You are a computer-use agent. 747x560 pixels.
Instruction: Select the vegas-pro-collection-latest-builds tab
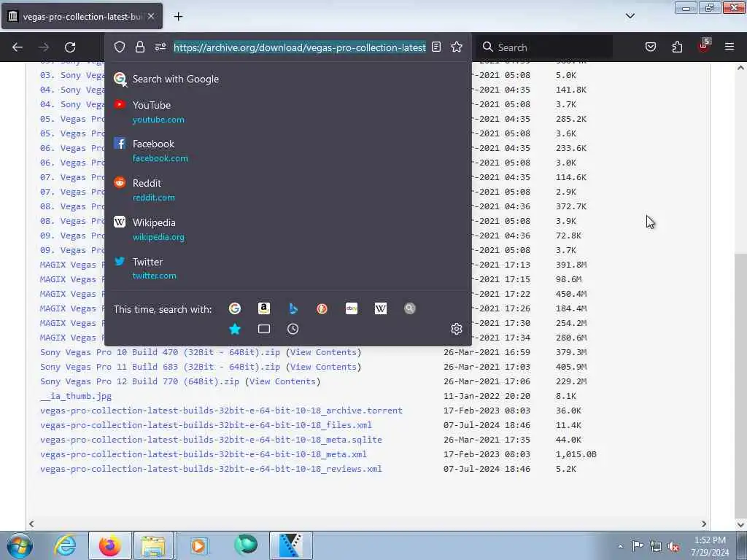[x=82, y=17]
